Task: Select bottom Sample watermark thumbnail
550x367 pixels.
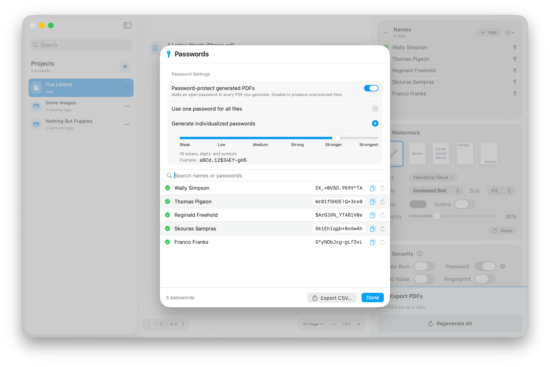Action: click(x=489, y=153)
